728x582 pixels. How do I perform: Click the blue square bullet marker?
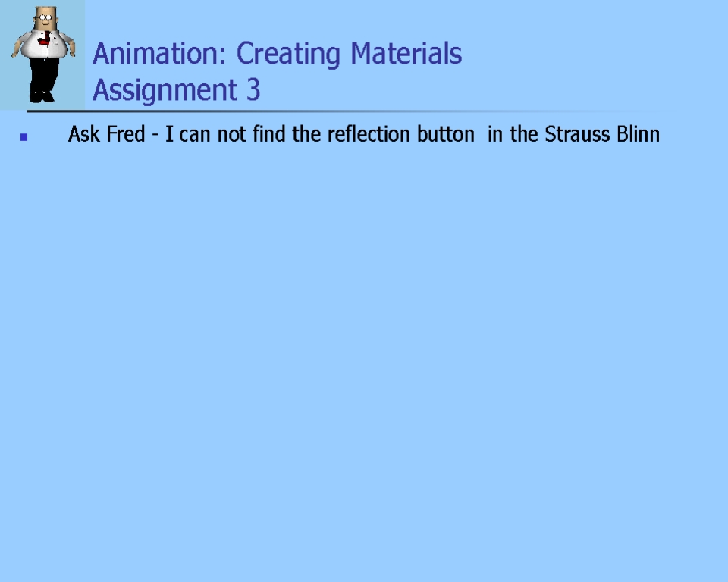coord(24,137)
